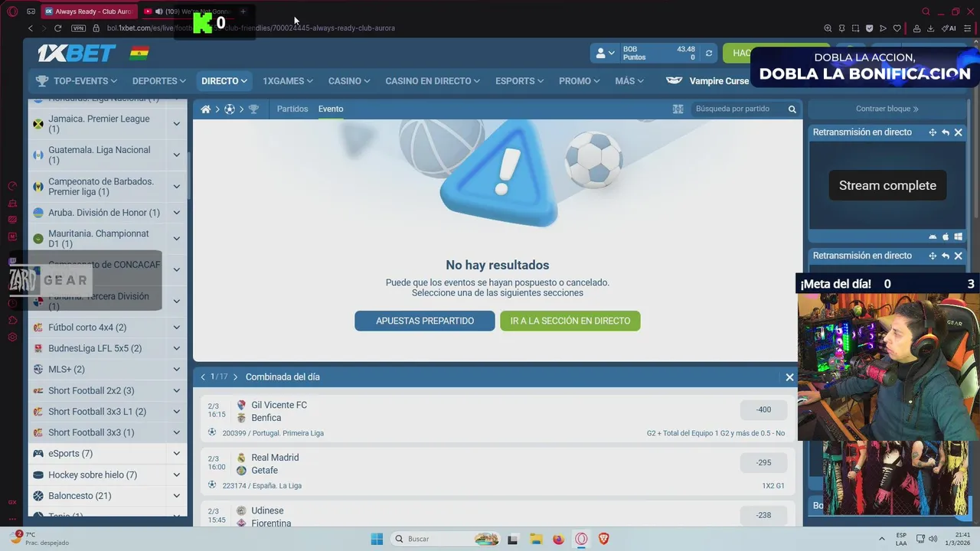Open the DEPORTES menu

pos(159,81)
